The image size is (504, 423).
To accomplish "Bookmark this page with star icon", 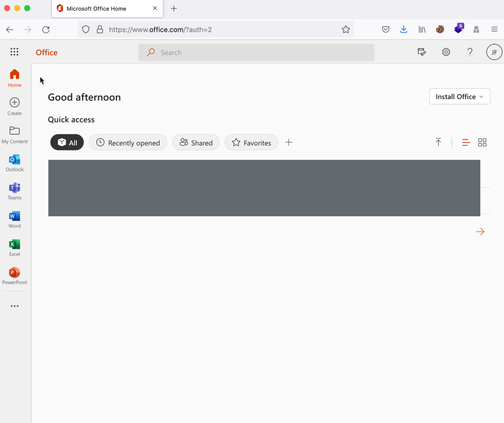I will coord(345,29).
